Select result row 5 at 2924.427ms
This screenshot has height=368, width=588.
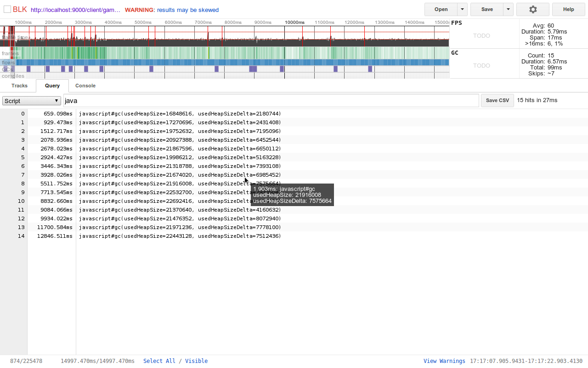pos(294,157)
